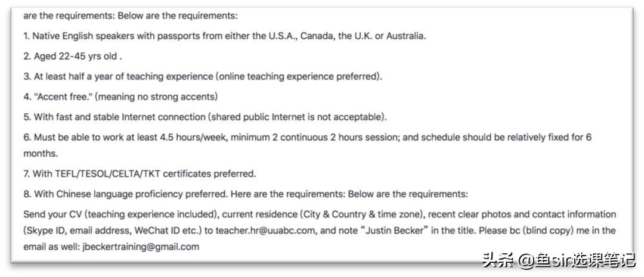
Task: Click the @鱼sir选课笔记 watermark username
Action: click(x=576, y=260)
